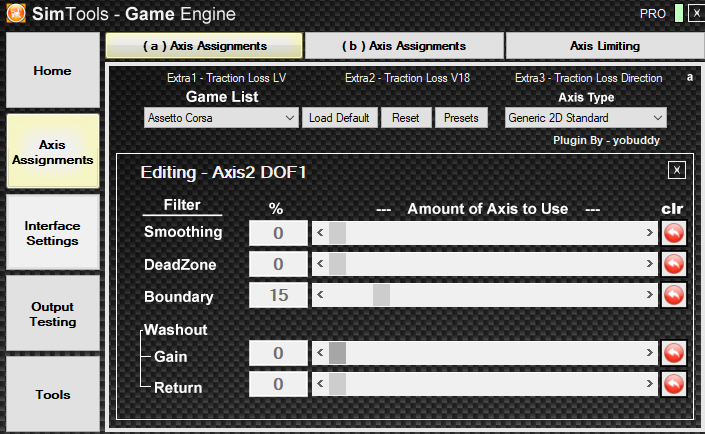705x434 pixels.
Task: Open the Axis Type dropdown
Action: pyautogui.click(x=585, y=118)
